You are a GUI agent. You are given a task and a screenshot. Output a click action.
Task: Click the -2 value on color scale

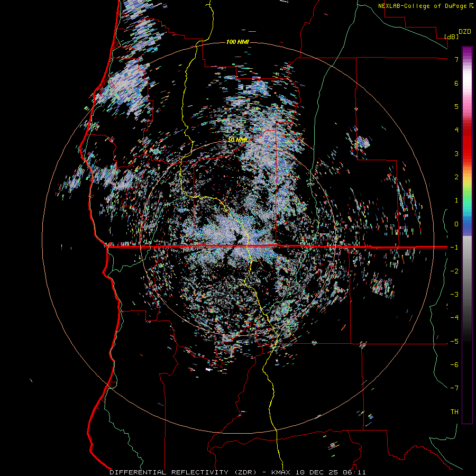(x=454, y=271)
